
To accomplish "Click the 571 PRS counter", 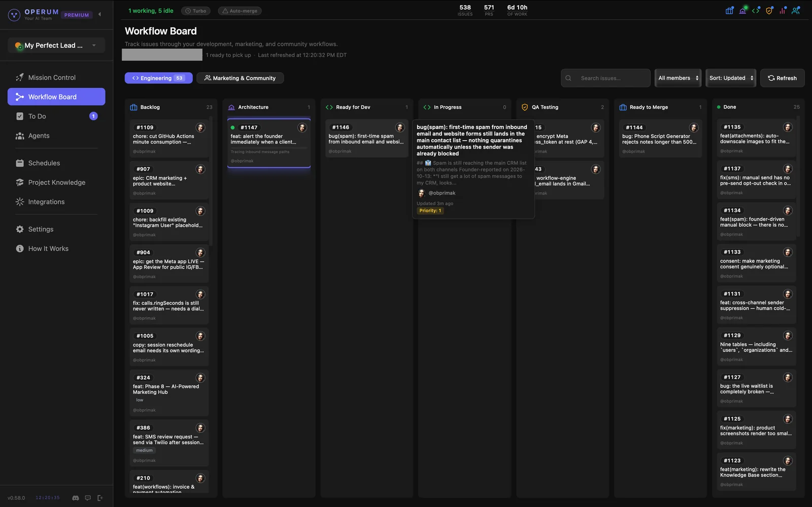I will [489, 10].
